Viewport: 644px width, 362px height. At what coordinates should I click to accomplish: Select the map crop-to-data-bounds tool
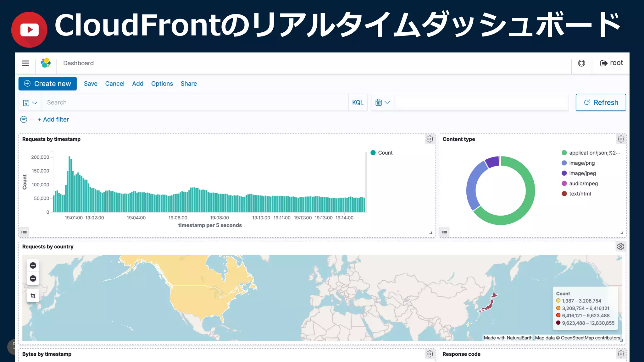(33, 296)
